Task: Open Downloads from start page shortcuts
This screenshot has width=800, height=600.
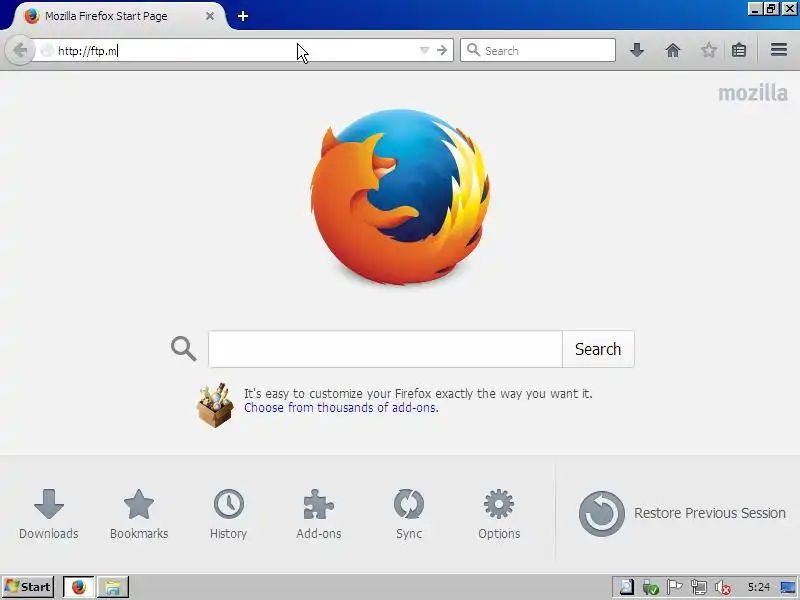Action: tap(48, 514)
